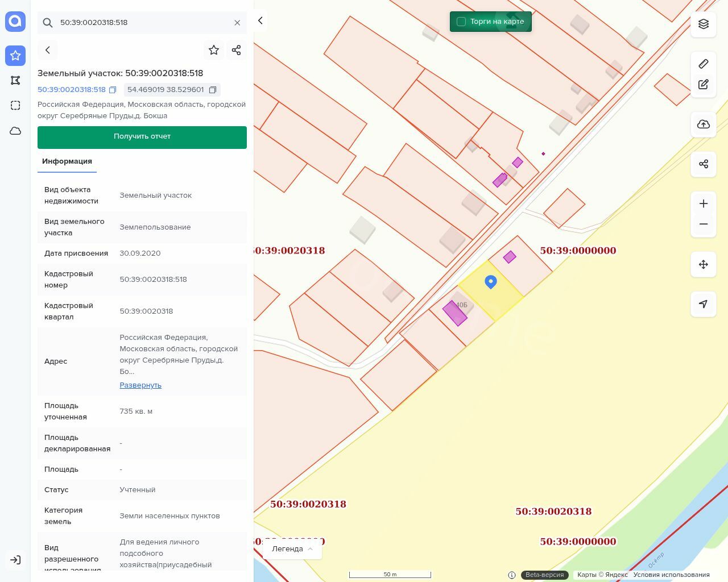
Task: Enable the Торги на карте checkbox
Action: point(461,22)
